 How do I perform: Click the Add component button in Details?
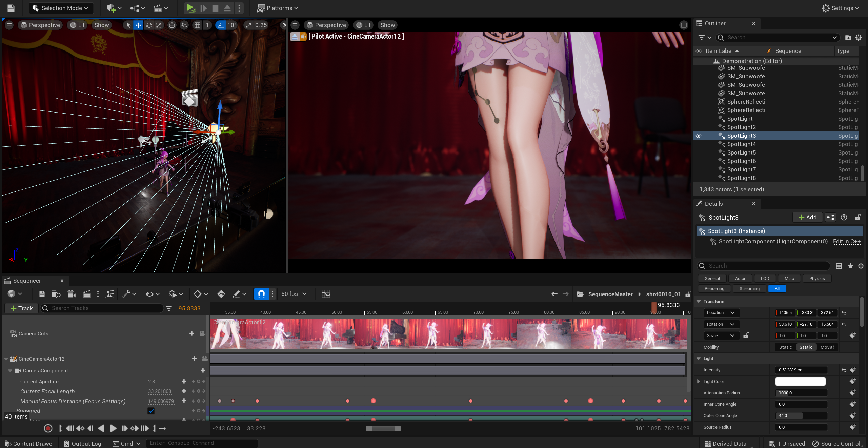(808, 217)
